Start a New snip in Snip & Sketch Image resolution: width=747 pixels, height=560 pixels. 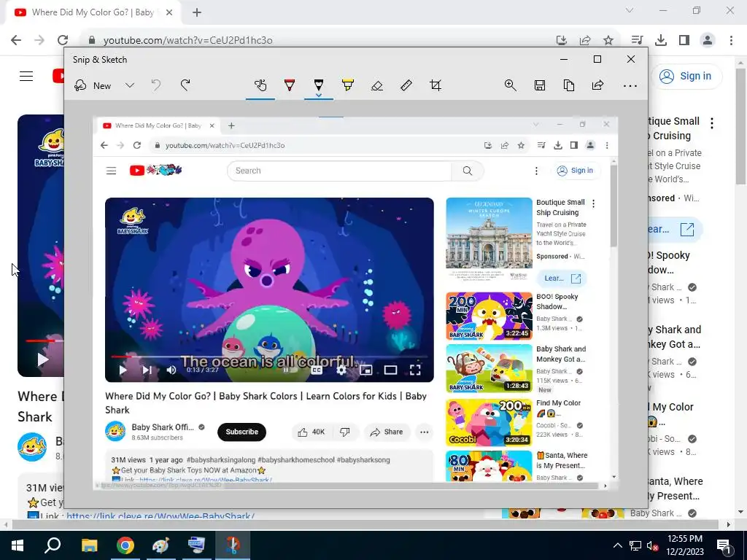pyautogui.click(x=93, y=86)
